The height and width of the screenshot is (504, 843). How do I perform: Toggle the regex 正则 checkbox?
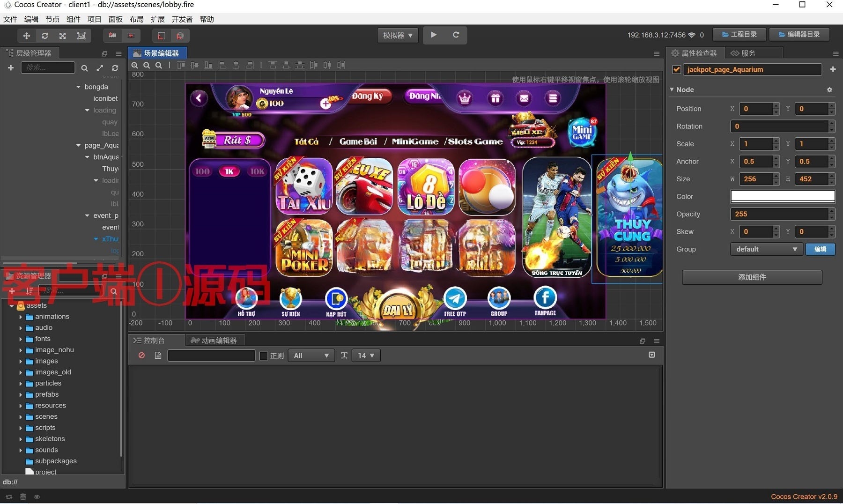[x=264, y=356]
